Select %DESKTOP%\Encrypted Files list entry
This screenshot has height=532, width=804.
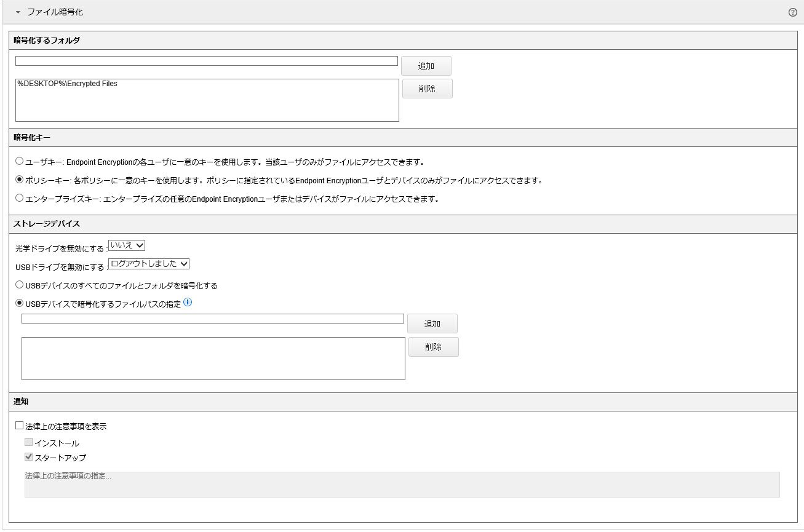(68, 84)
